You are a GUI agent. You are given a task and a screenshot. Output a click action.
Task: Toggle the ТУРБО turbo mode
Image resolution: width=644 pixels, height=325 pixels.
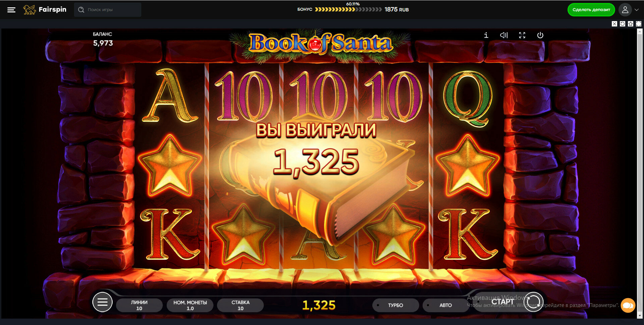395,305
